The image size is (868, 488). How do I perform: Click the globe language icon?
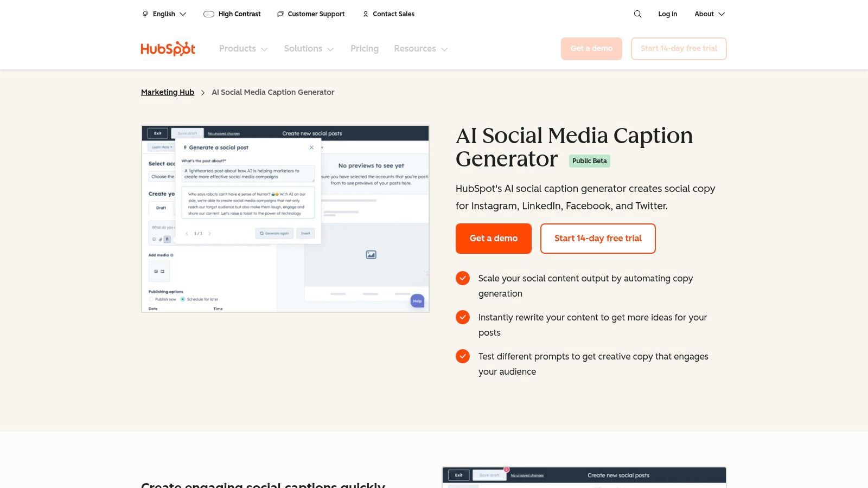[x=145, y=14]
